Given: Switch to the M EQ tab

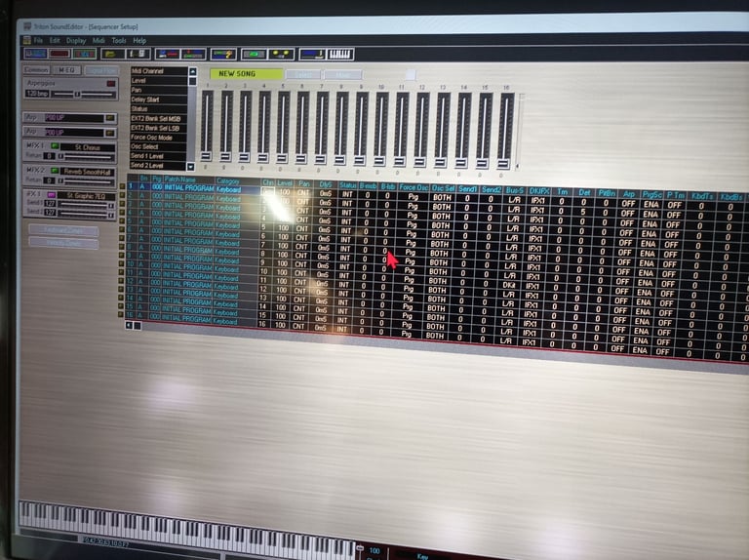Looking at the screenshot, I should point(67,70).
